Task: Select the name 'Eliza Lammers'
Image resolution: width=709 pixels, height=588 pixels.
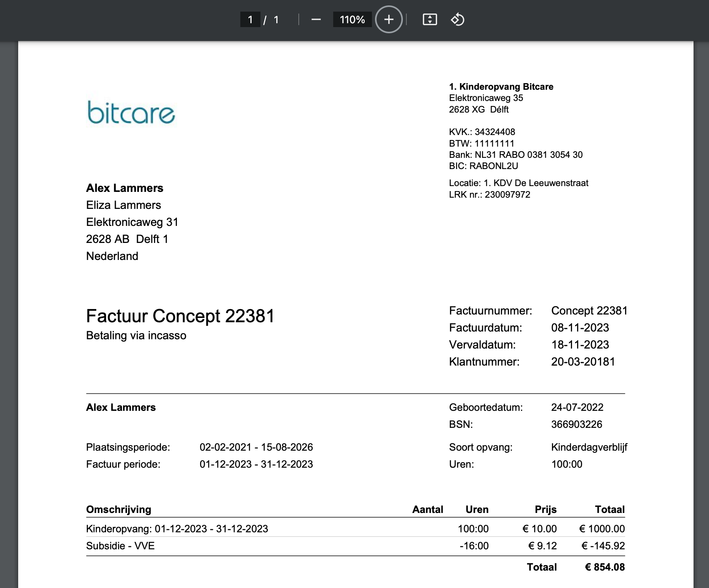Action: (x=123, y=205)
